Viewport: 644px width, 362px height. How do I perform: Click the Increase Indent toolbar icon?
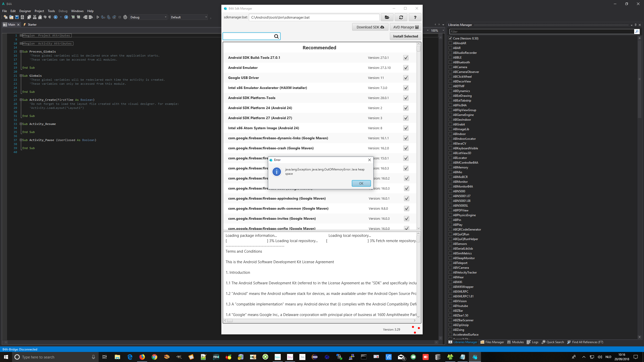pyautogui.click(x=91, y=17)
